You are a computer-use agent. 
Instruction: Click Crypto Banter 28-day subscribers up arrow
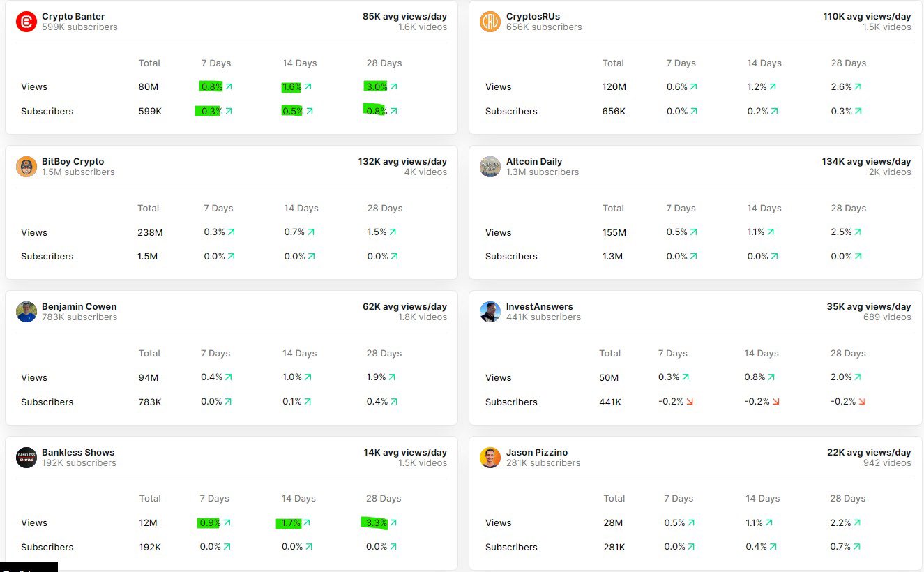(394, 111)
